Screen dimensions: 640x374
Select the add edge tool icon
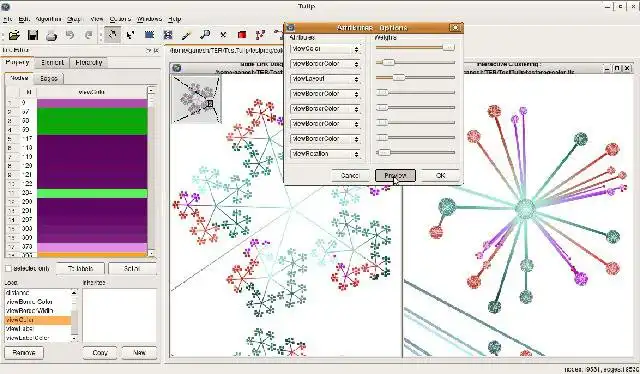pos(260,35)
